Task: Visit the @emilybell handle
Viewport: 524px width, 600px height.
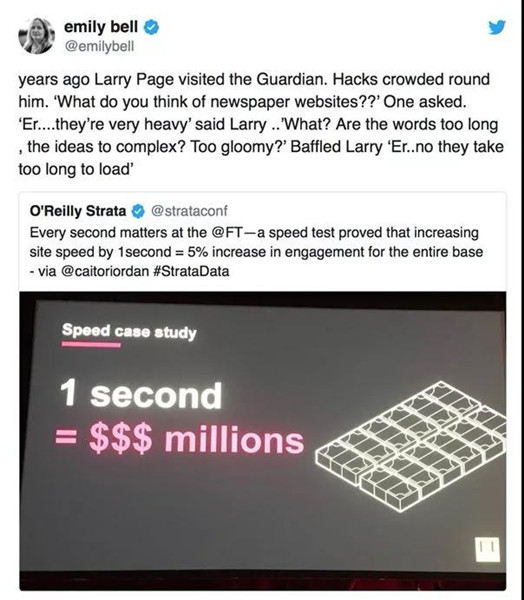Action: click(100, 46)
